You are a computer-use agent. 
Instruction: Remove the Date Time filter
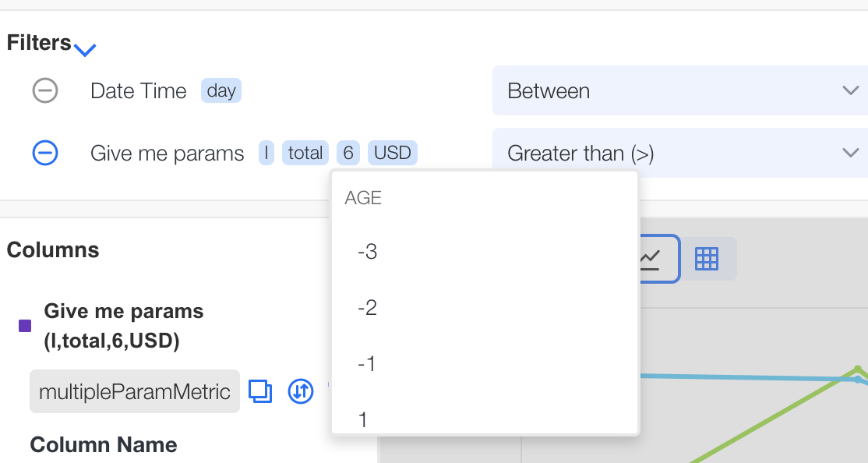tap(45, 90)
